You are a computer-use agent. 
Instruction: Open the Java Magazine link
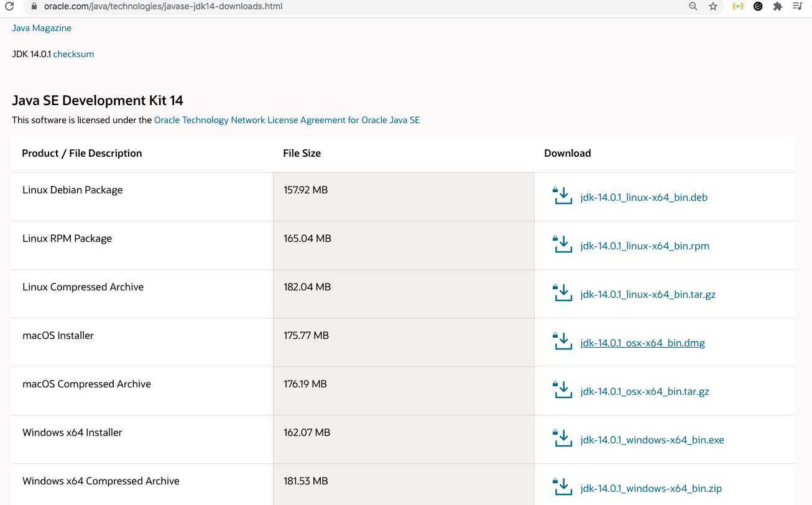(x=42, y=28)
